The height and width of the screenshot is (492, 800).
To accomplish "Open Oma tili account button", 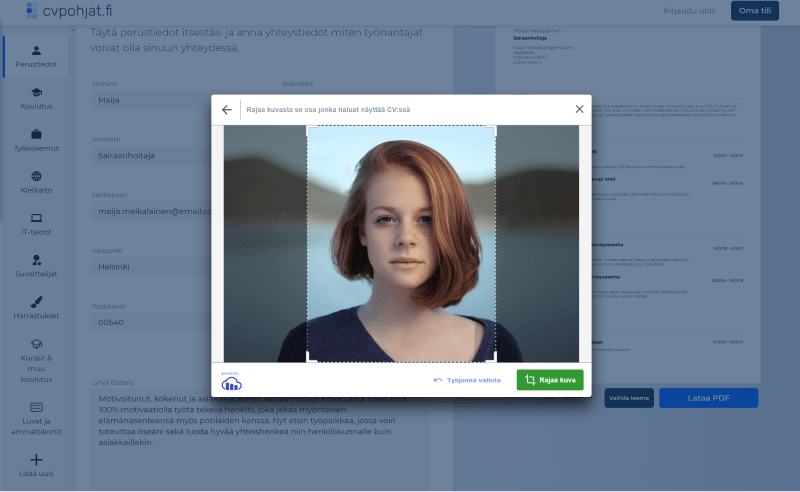I will [755, 11].
